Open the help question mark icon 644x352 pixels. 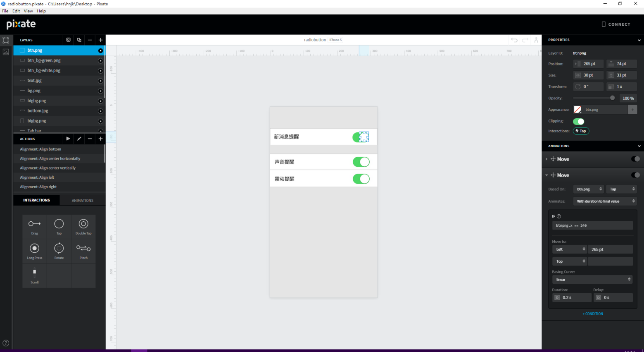coord(6,343)
